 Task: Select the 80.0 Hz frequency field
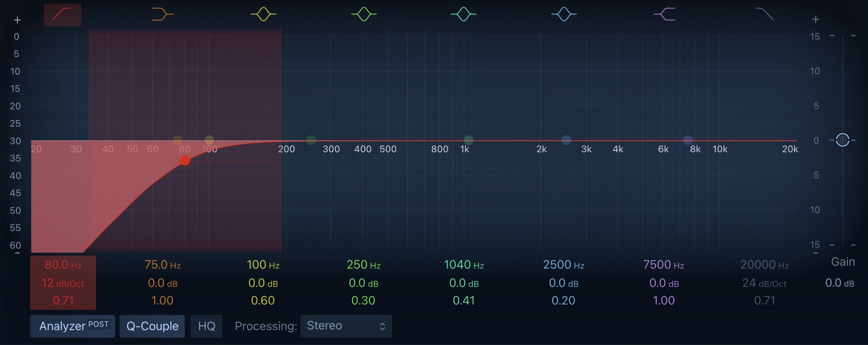(63, 265)
